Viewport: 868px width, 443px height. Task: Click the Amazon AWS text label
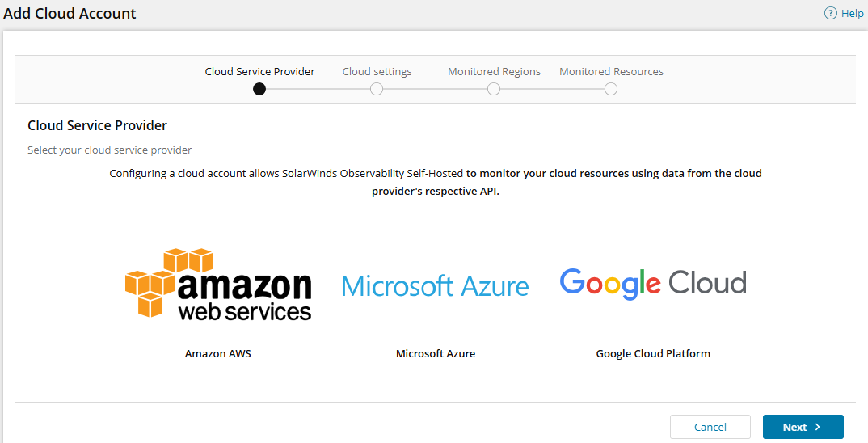click(218, 353)
